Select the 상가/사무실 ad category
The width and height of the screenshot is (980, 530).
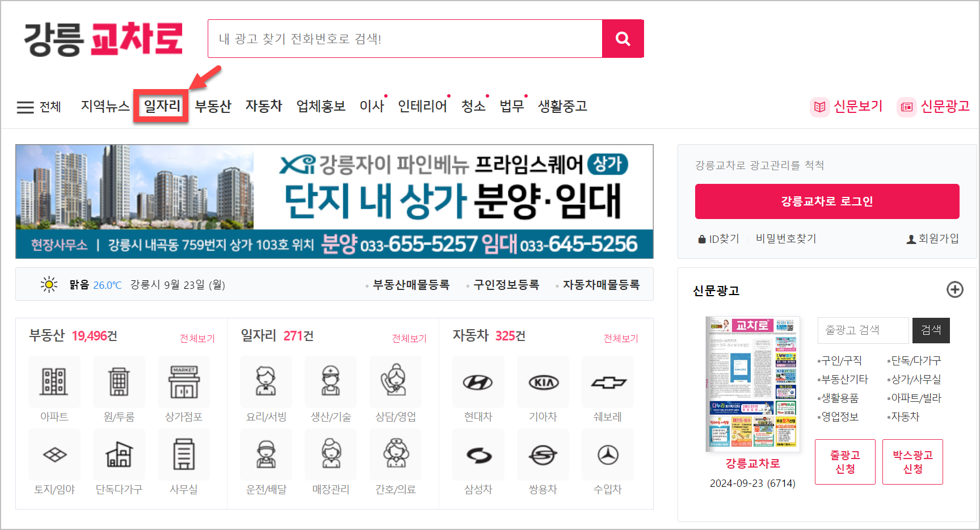(915, 379)
